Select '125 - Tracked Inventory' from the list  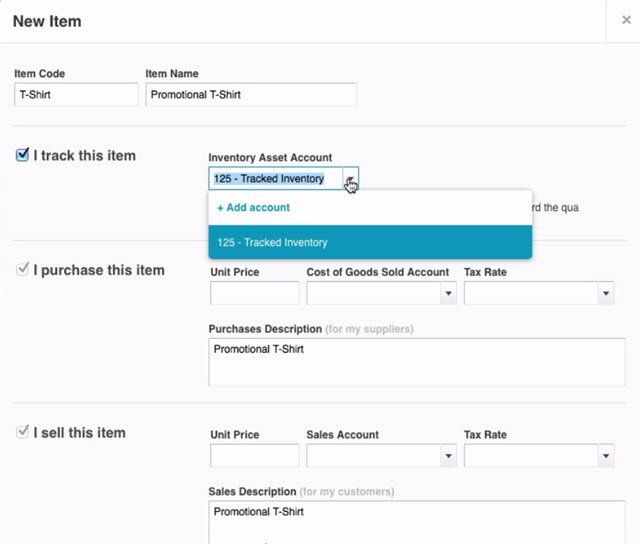click(370, 242)
